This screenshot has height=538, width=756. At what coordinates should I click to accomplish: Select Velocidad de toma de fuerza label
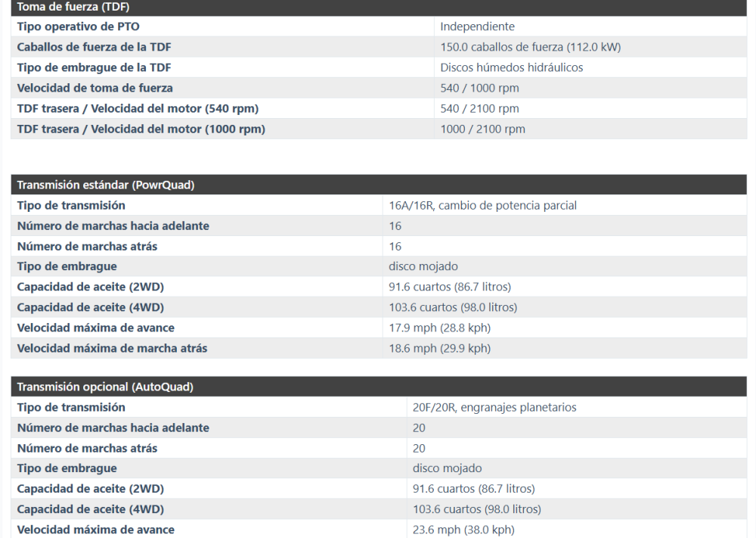[94, 88]
